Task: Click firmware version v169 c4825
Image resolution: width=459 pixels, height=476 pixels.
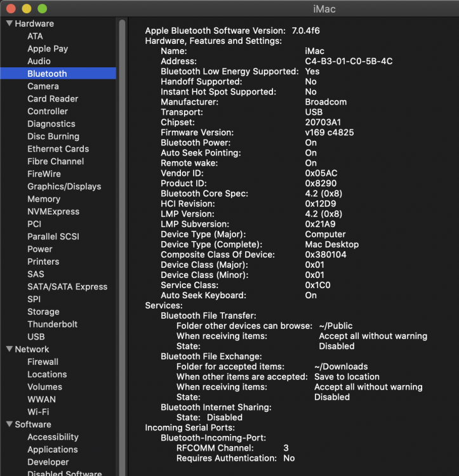Action: tap(329, 133)
